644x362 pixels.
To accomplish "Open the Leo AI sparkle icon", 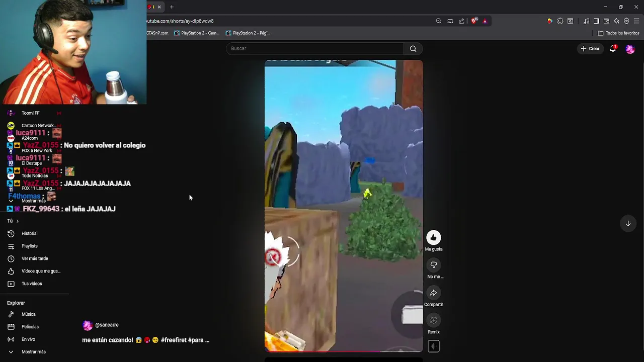I will pyautogui.click(x=616, y=21).
